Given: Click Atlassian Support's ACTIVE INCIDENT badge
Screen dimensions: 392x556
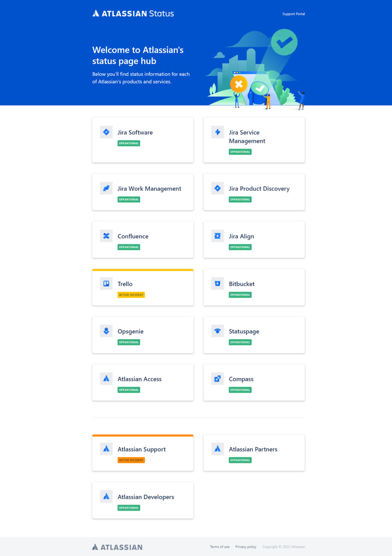Looking at the screenshot, I should [x=131, y=460].
